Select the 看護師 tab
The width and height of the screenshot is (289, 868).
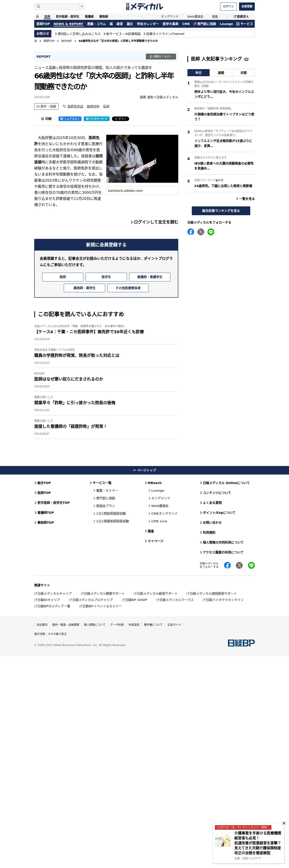click(x=89, y=16)
